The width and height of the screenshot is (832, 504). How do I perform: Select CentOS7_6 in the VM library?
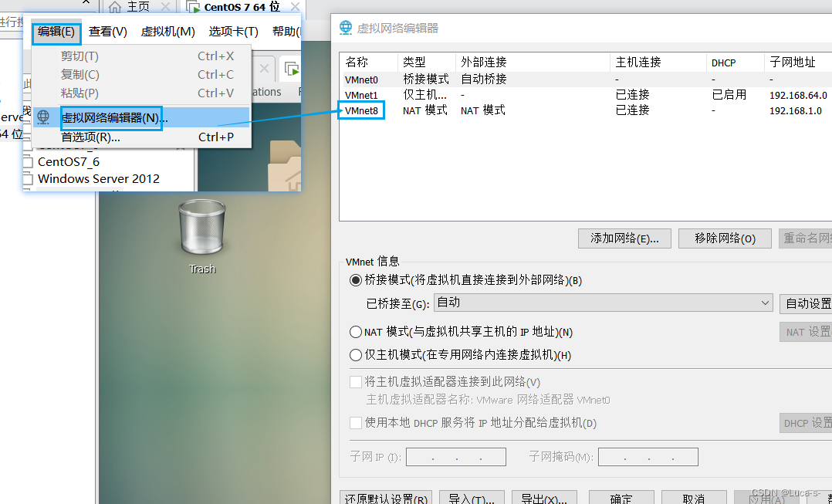(x=69, y=162)
